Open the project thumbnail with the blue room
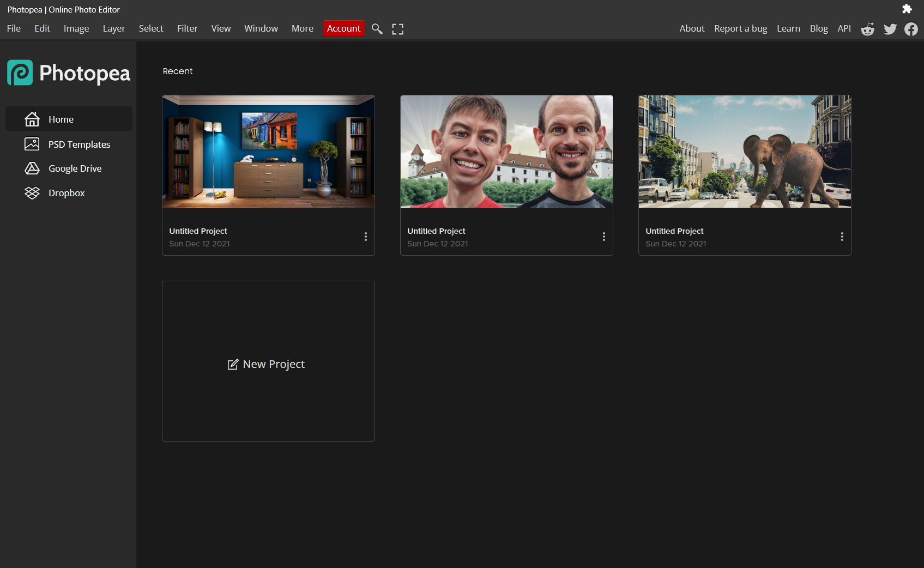The image size is (924, 568). (x=268, y=152)
